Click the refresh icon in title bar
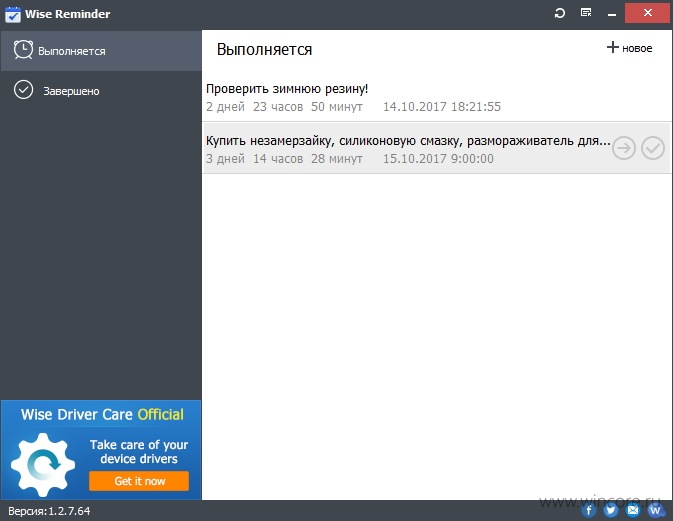673x521 pixels. (560, 13)
